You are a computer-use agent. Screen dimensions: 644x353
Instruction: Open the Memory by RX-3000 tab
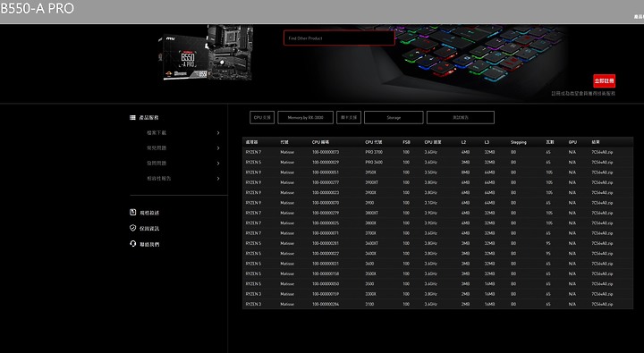pos(305,117)
